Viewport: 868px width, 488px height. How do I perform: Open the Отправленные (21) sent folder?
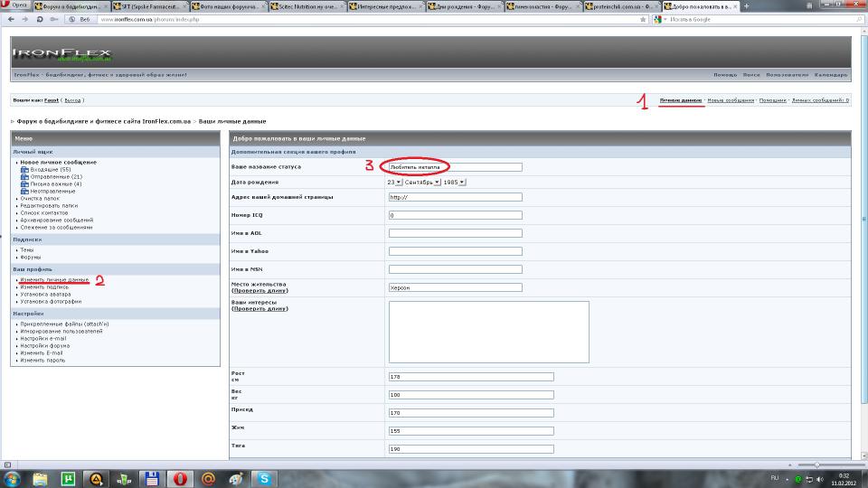pos(56,176)
